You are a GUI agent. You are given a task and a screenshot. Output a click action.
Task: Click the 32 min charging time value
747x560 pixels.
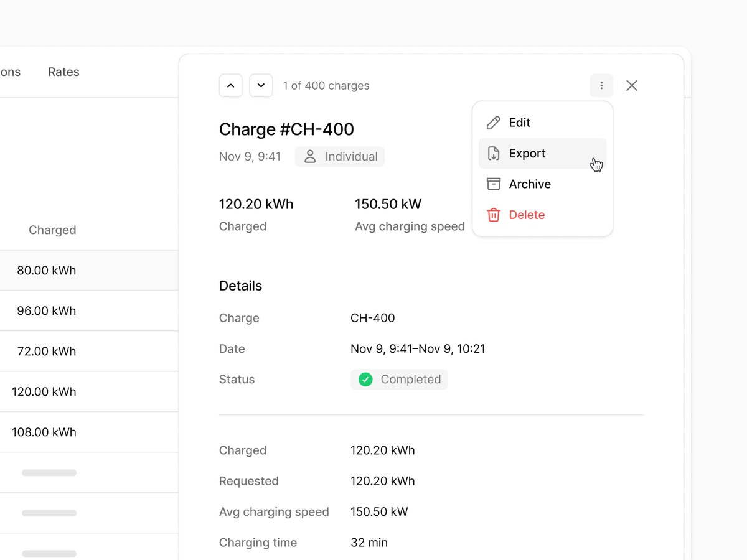[x=369, y=543]
